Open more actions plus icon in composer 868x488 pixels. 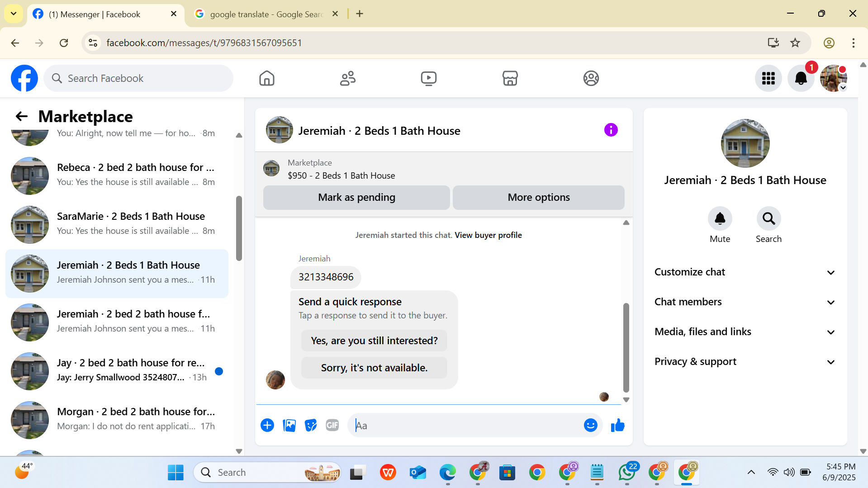[x=267, y=426]
